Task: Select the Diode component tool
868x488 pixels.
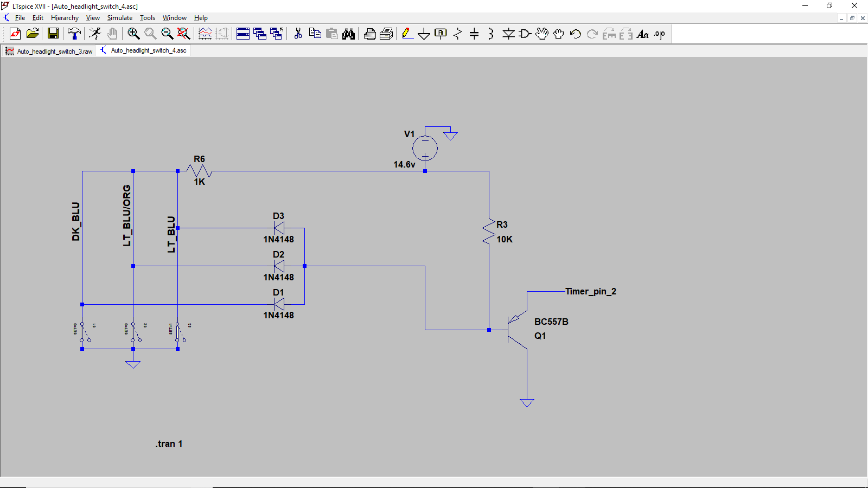Action: [508, 34]
